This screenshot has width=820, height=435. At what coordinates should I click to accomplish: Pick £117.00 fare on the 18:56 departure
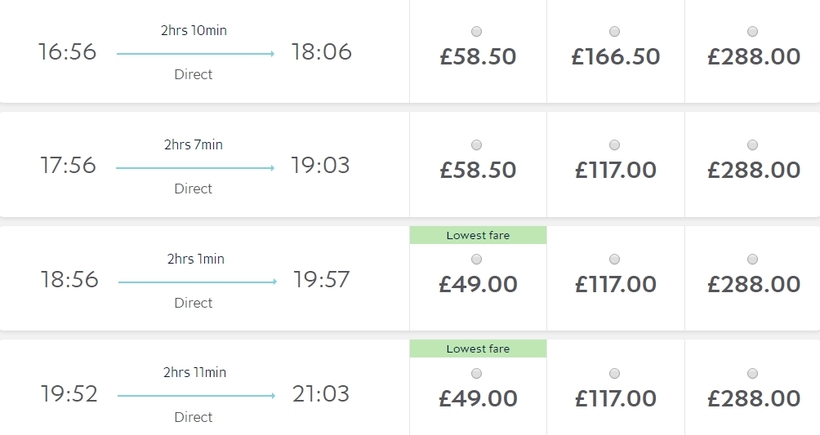tap(614, 259)
